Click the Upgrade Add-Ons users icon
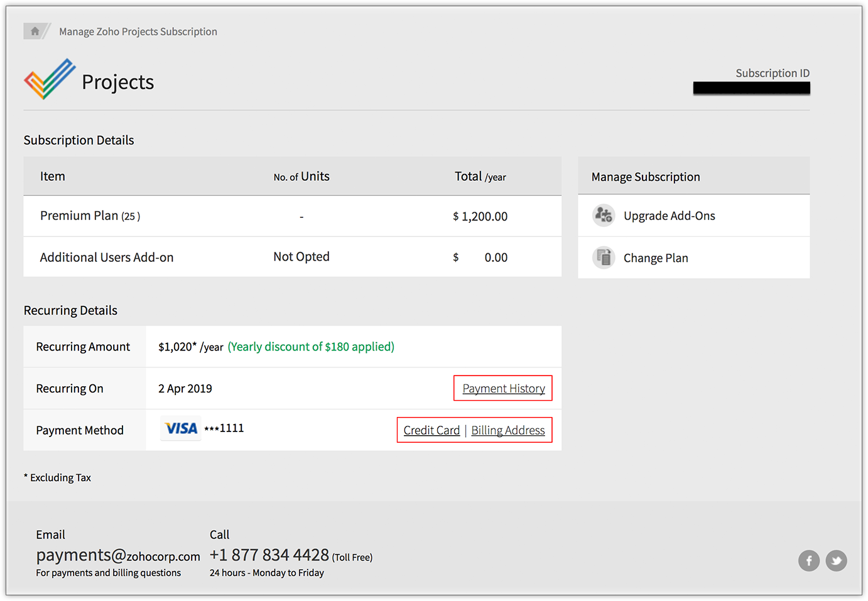The height and width of the screenshot is (601, 868). tap(604, 215)
